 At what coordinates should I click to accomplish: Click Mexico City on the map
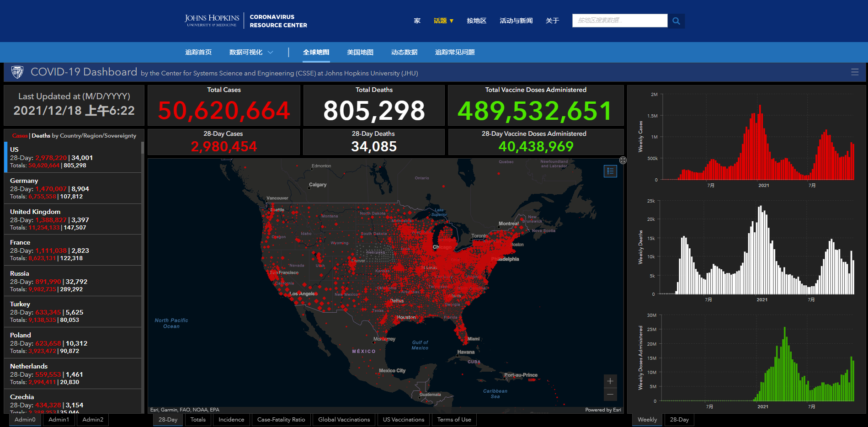pos(392,370)
